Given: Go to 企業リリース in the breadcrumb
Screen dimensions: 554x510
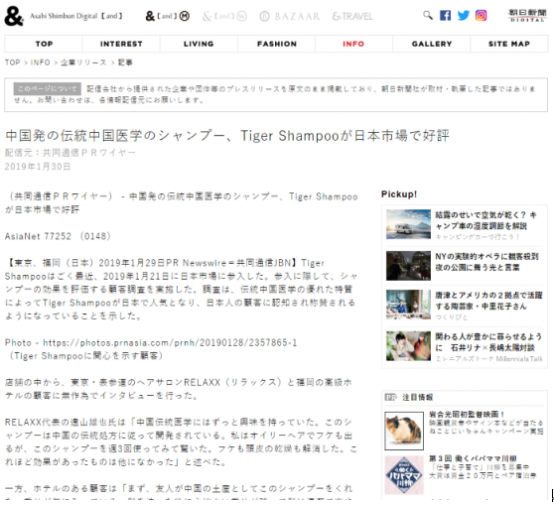Looking at the screenshot, I should tap(83, 63).
